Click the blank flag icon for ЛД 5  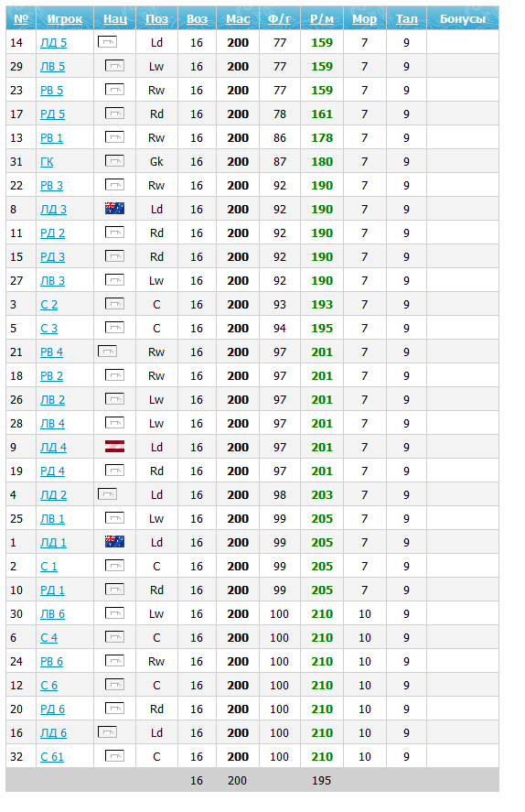[x=107, y=42]
